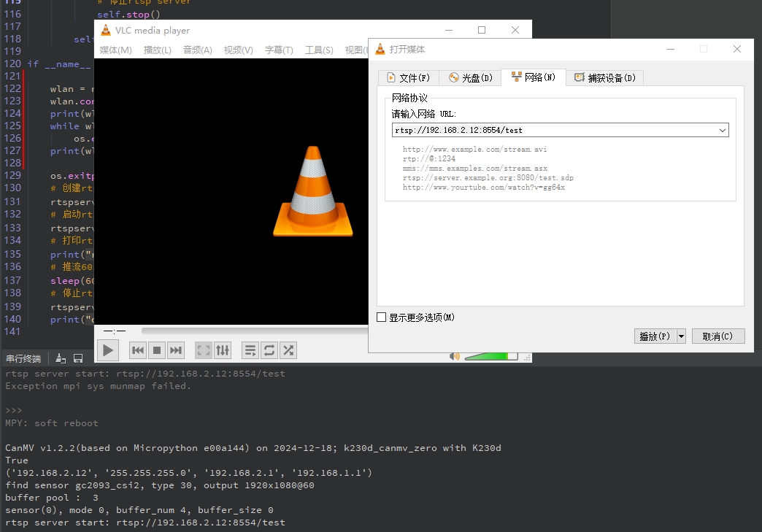
Task: Click terminal line "Exception mpi sys munmap failed."
Action: tap(98, 386)
